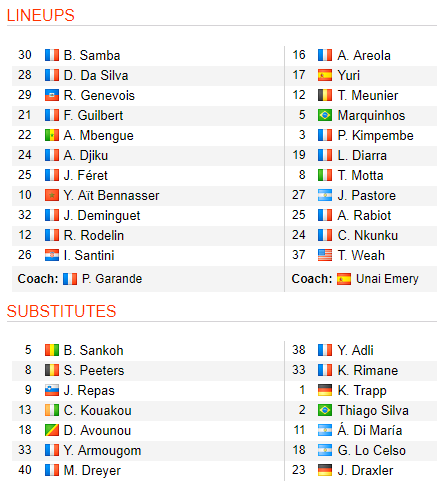Click Slovenia flag beside J. Repas
Viewport: 437px width, 489px height.
(52, 390)
